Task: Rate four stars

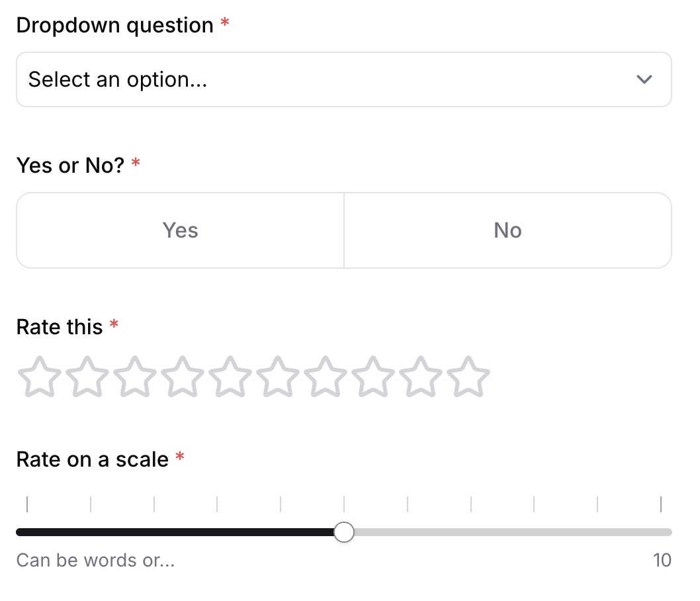Action: pos(183,377)
